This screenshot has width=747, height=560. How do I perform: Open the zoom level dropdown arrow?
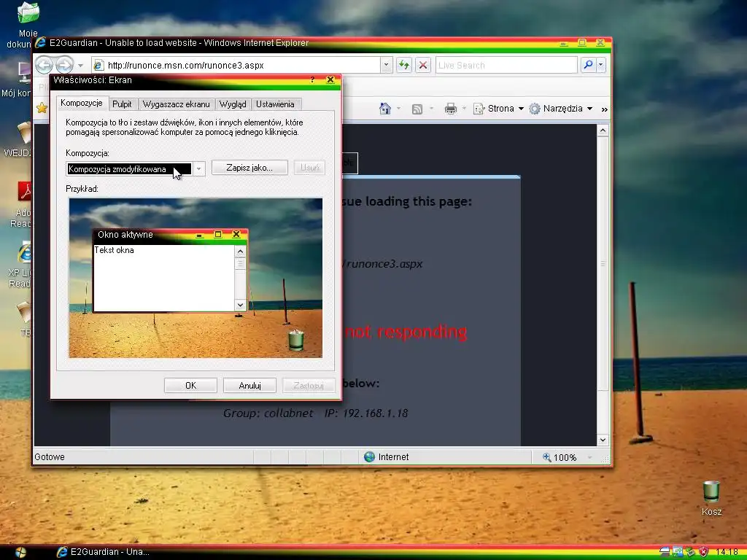(589, 457)
